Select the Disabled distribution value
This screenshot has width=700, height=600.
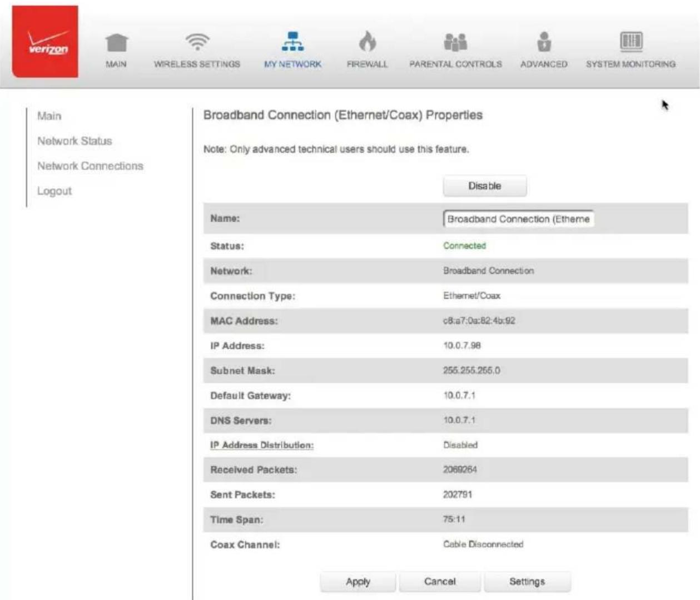(460, 445)
